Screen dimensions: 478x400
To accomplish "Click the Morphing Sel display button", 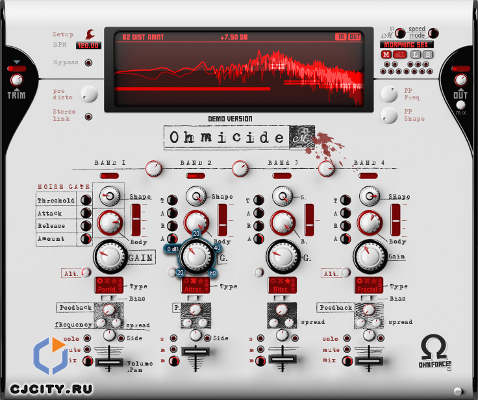I will 407,44.
